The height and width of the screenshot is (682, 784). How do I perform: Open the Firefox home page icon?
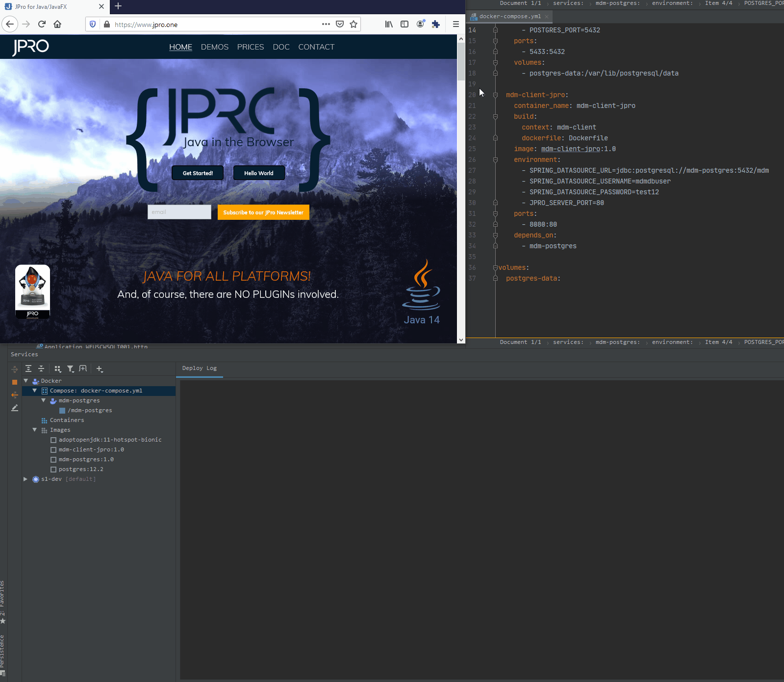[x=57, y=24]
